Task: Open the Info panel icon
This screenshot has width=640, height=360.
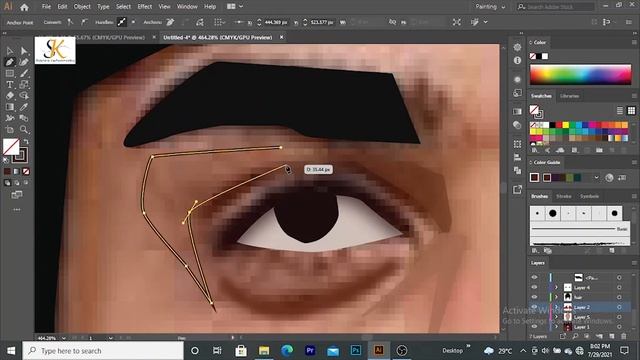Action: coord(517,60)
